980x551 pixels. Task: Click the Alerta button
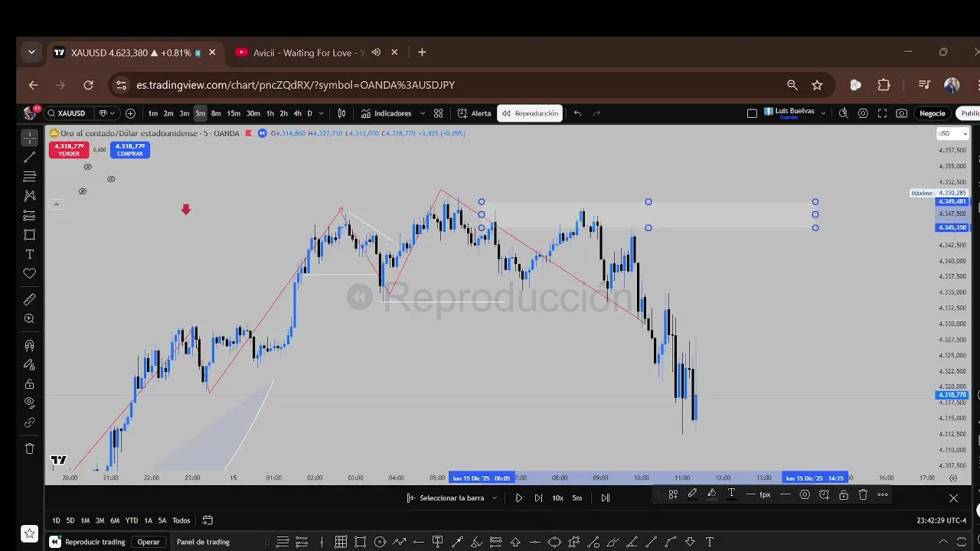[x=474, y=113]
